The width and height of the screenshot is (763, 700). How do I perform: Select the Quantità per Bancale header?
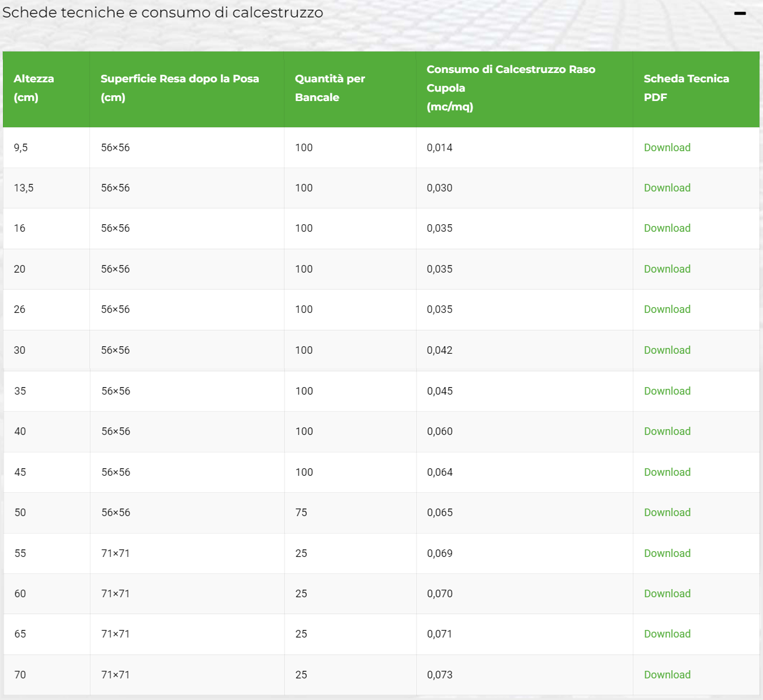pyautogui.click(x=330, y=88)
